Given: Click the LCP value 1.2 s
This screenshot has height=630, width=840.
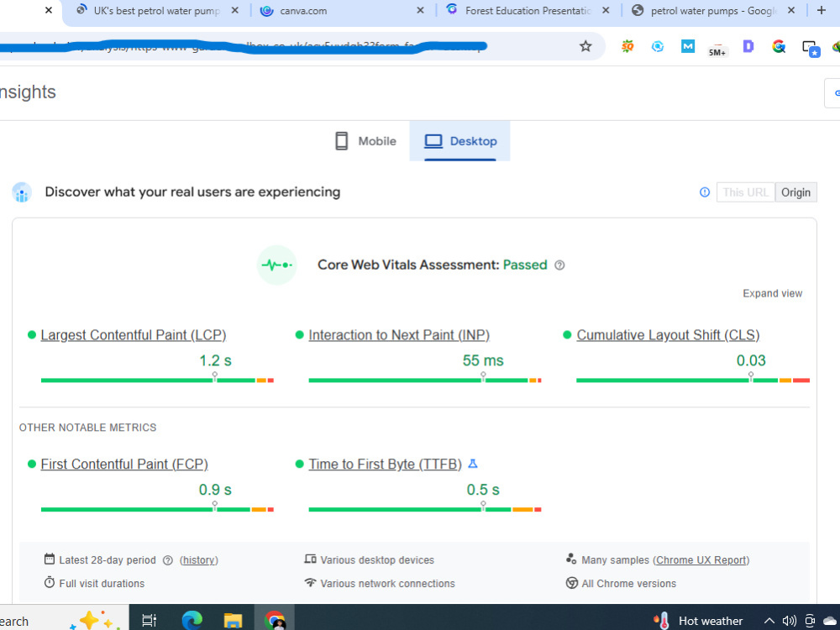Looking at the screenshot, I should pyautogui.click(x=215, y=361).
